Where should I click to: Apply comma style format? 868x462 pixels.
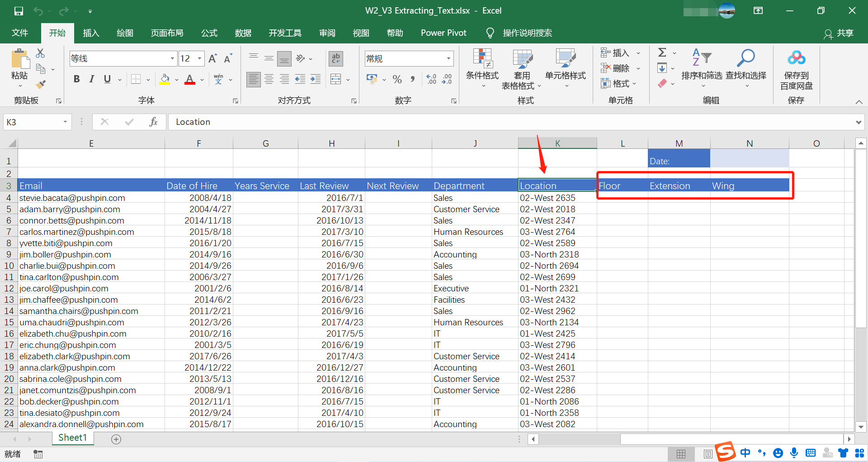(x=413, y=80)
